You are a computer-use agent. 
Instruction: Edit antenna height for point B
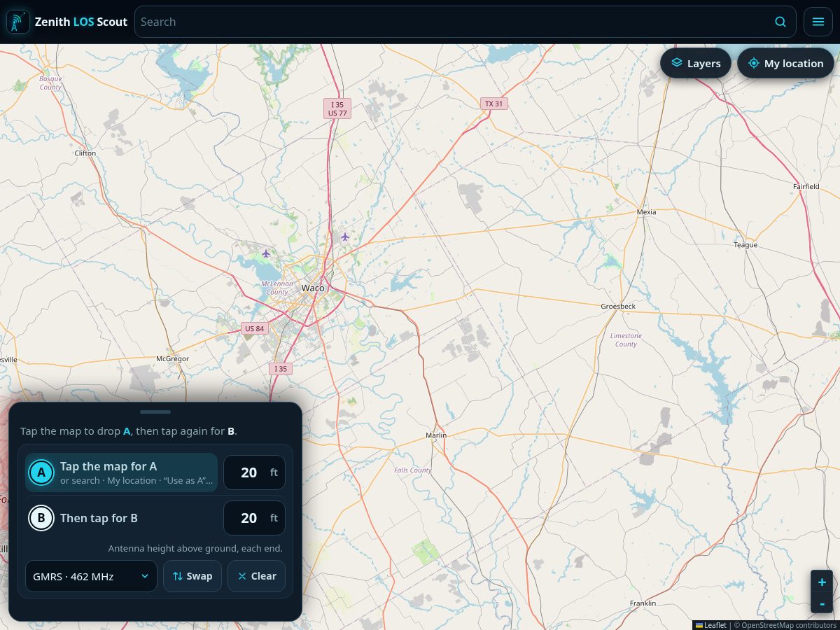[x=254, y=518]
